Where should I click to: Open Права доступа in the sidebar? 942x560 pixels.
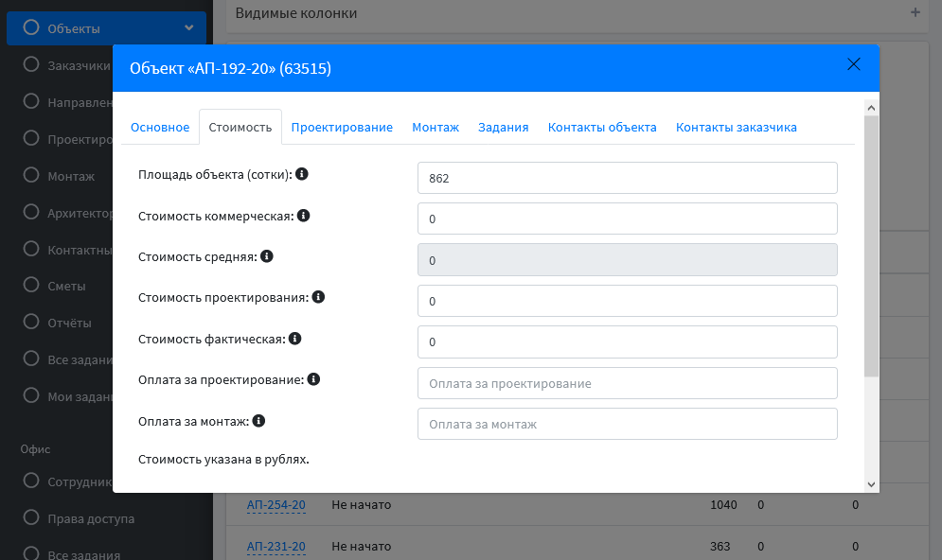pyautogui.click(x=91, y=518)
